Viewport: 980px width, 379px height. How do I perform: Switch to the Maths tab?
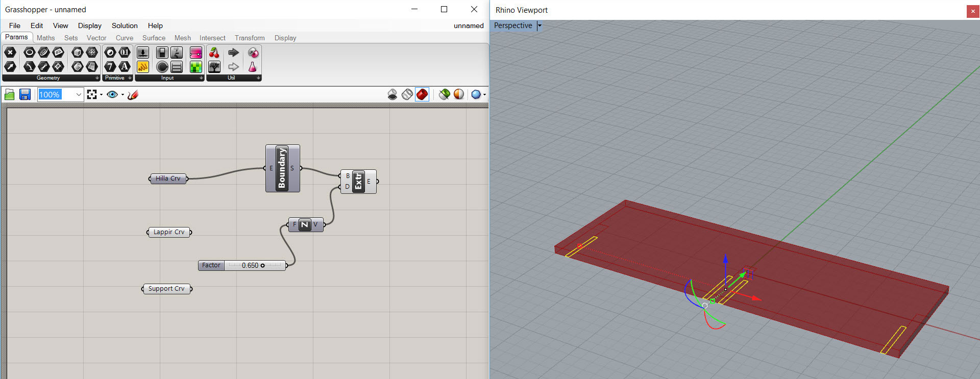pos(45,38)
